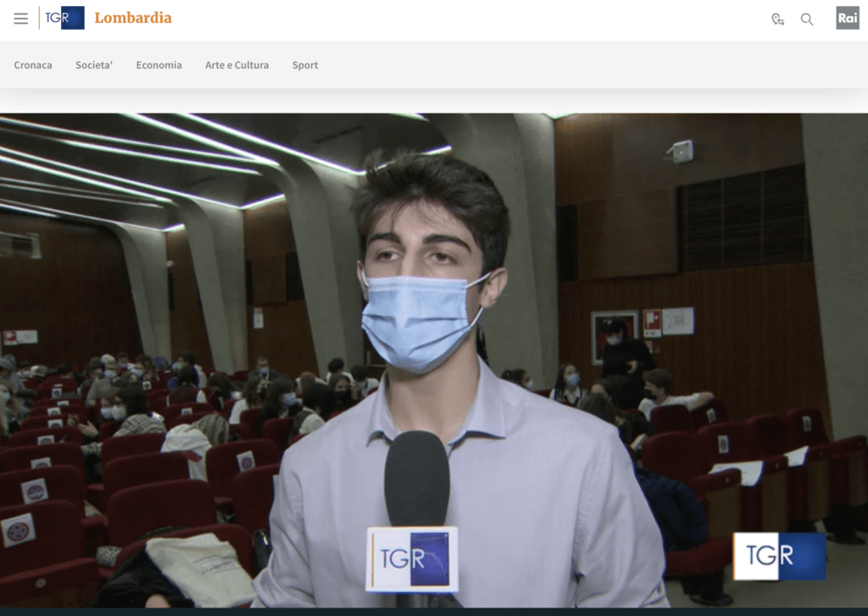The height and width of the screenshot is (616, 868).
Task: Open the hamburger main menu
Action: pos(21,19)
